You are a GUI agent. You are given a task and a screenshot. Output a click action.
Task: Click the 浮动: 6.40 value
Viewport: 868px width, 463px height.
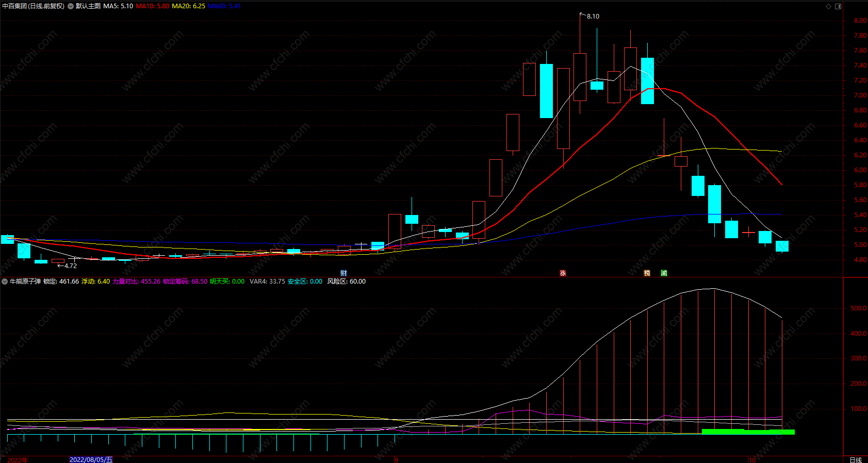coord(95,282)
